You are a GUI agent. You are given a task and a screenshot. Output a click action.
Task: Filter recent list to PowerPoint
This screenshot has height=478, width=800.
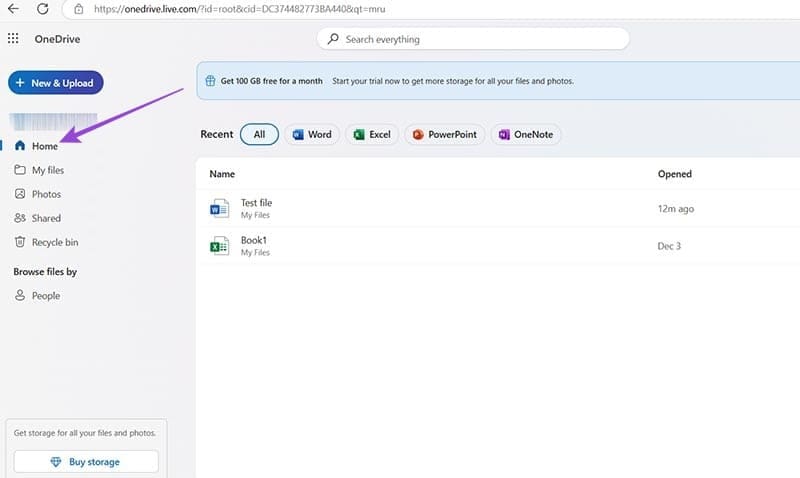tap(444, 134)
